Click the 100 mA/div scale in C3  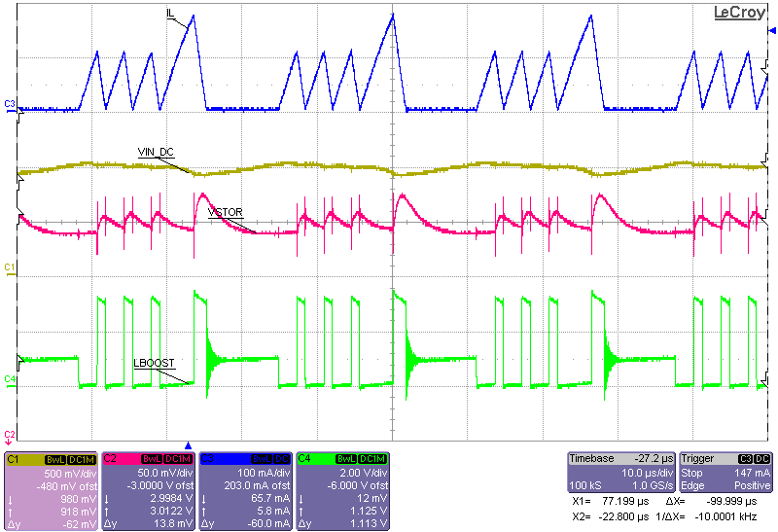(x=264, y=473)
